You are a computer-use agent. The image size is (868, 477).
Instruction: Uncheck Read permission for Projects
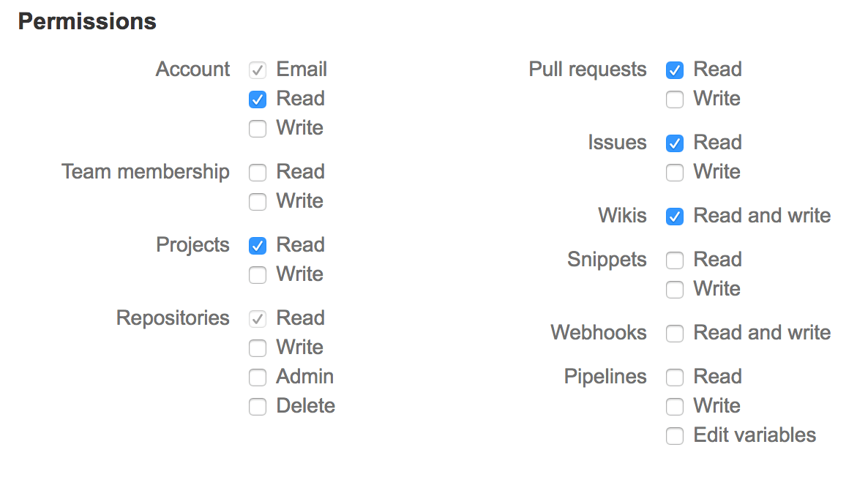[x=258, y=246]
